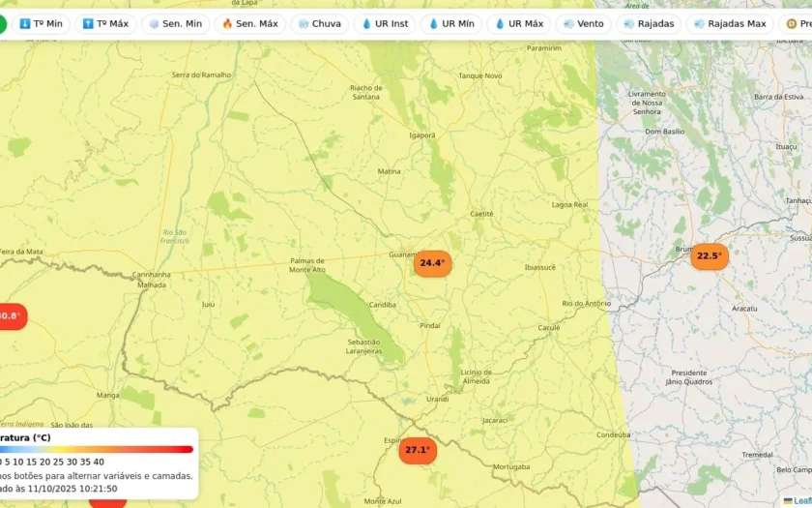The height and width of the screenshot is (508, 812).
Task: Toggle the Rajadas layer button
Action: pos(649,24)
